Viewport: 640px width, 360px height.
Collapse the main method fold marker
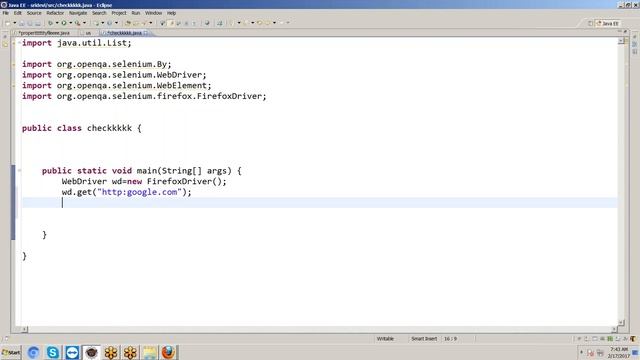[19, 171]
